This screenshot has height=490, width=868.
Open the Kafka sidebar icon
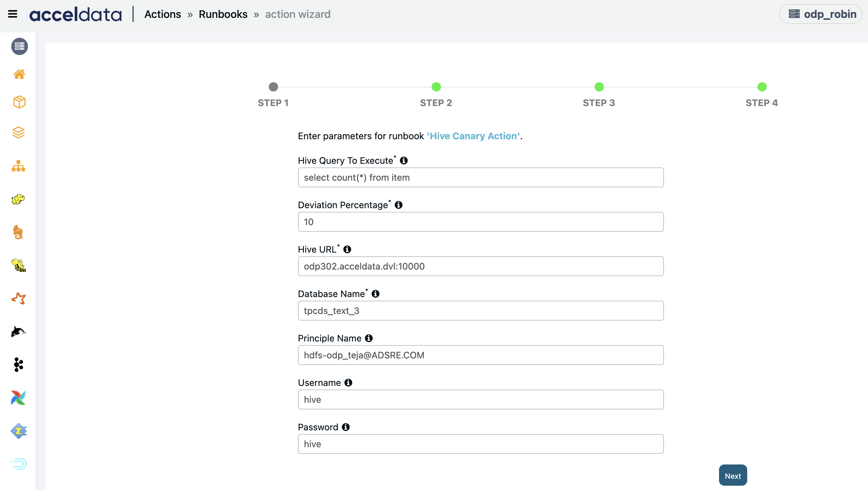point(19,365)
